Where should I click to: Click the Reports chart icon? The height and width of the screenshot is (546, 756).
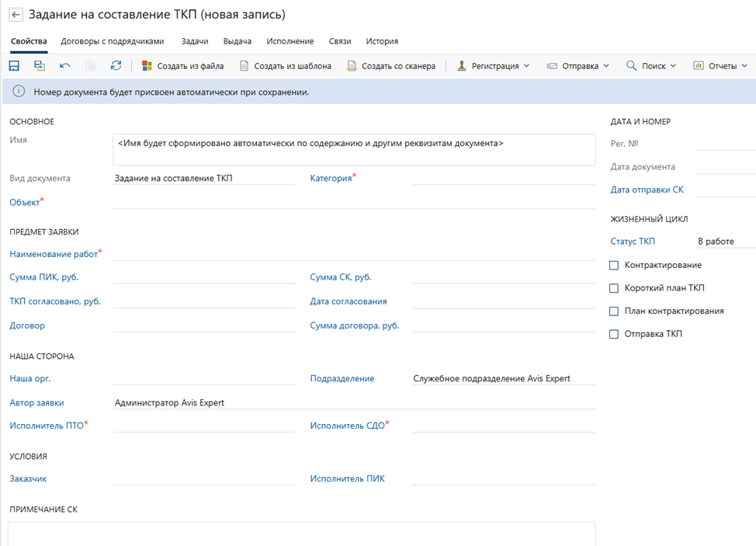coord(698,65)
